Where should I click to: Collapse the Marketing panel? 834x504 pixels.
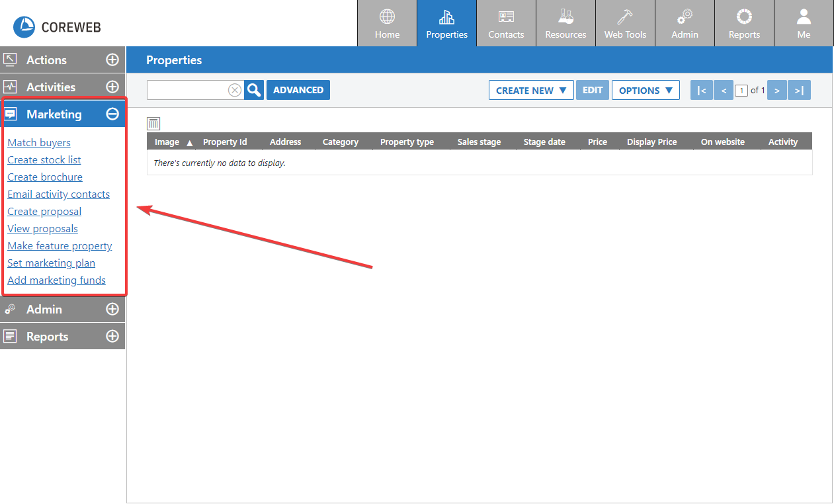tap(112, 114)
